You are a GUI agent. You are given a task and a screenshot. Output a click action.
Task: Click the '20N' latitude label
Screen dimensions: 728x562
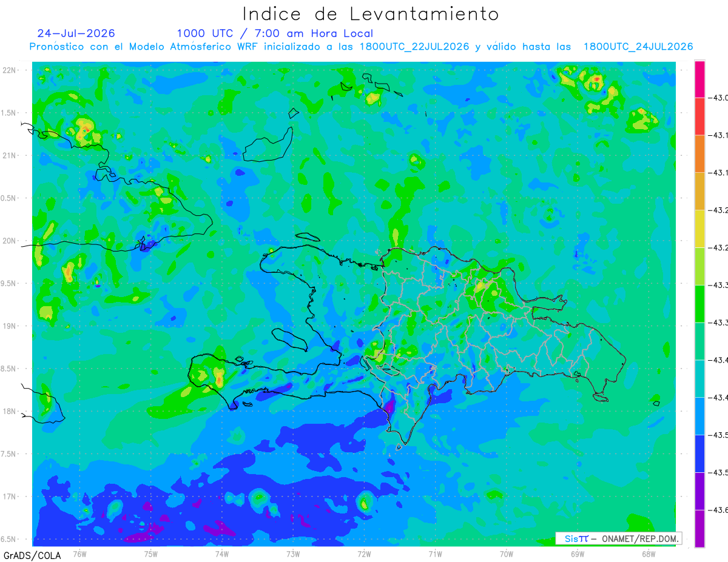point(10,241)
